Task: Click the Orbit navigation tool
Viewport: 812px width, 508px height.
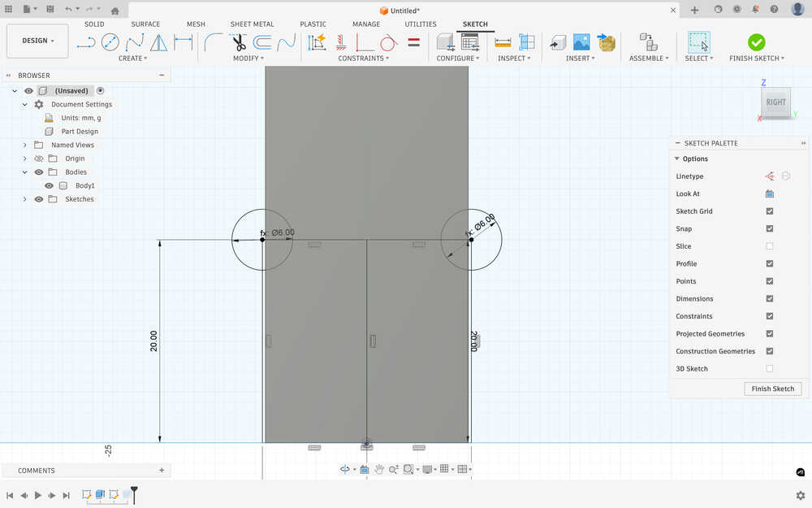Action: tap(344, 469)
